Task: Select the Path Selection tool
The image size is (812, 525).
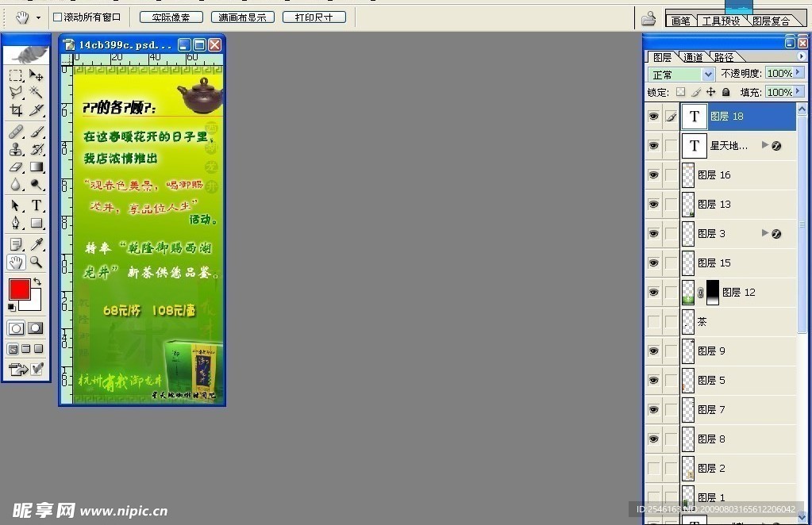Action: tap(16, 206)
